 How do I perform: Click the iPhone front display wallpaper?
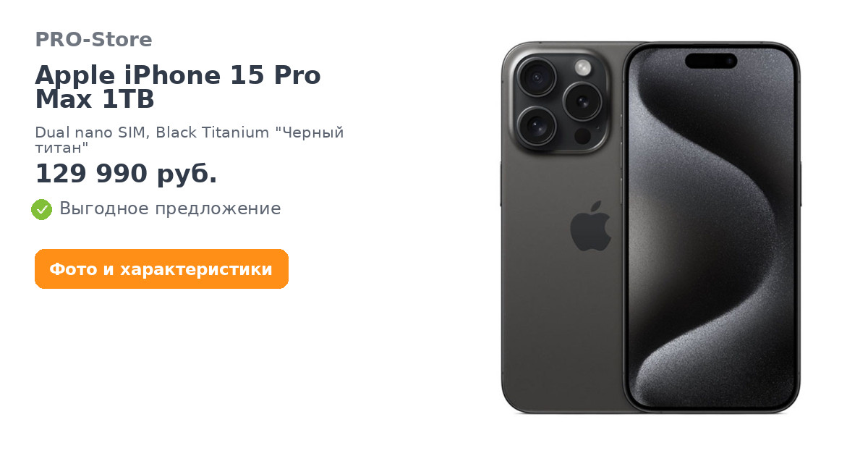[x=712, y=227]
